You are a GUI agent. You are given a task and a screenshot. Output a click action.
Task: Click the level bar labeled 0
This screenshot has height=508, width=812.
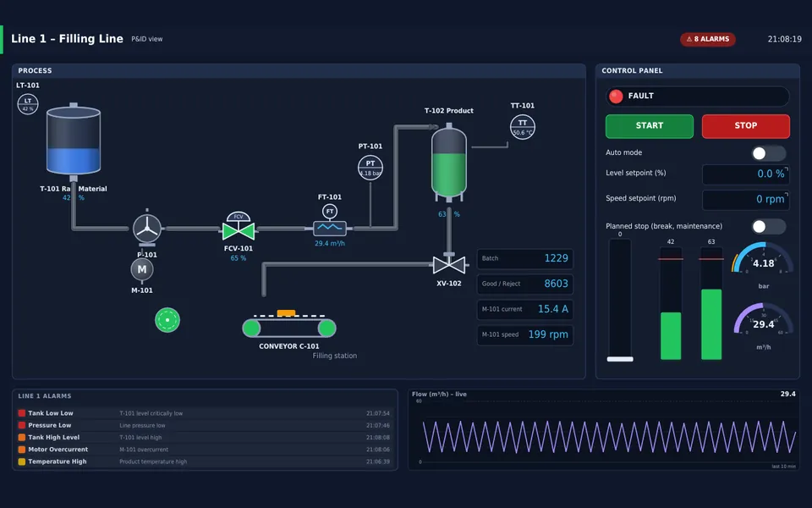click(620, 300)
